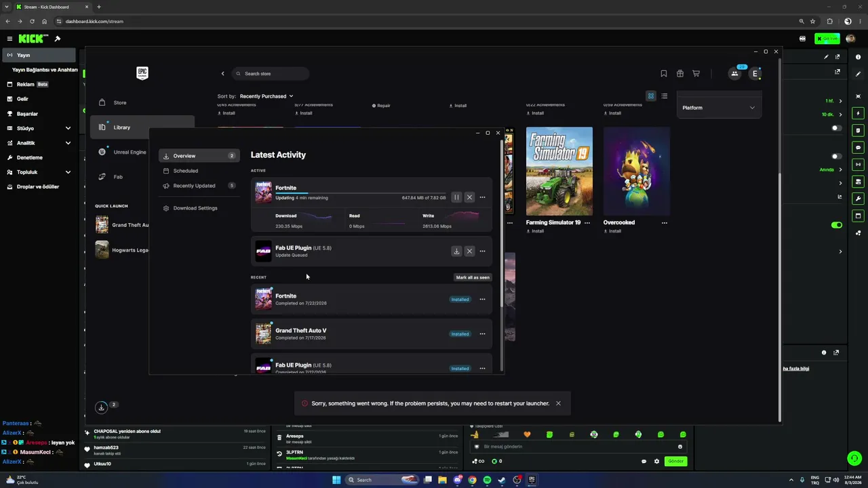Go back in Epic Games launcher
868x488 pixels.
click(222, 73)
